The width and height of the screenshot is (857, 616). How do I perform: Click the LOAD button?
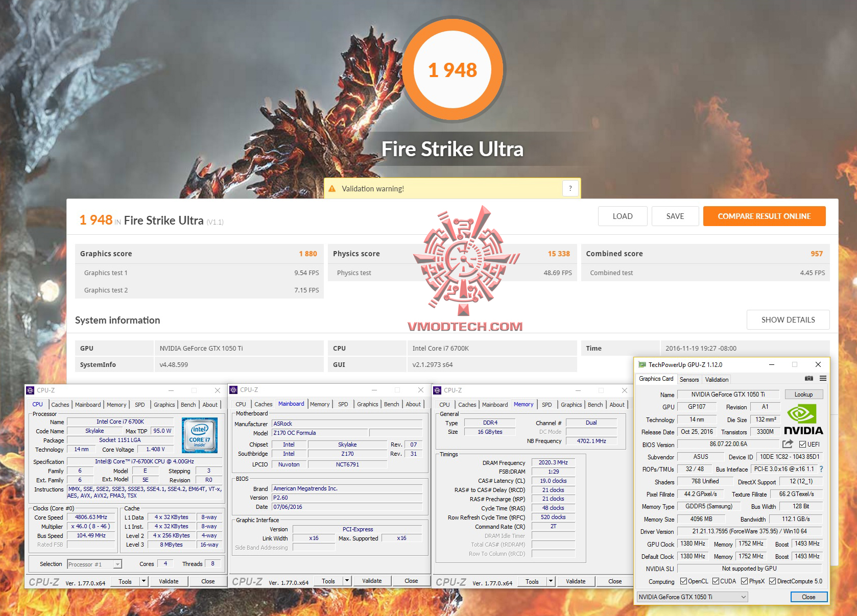[623, 216]
